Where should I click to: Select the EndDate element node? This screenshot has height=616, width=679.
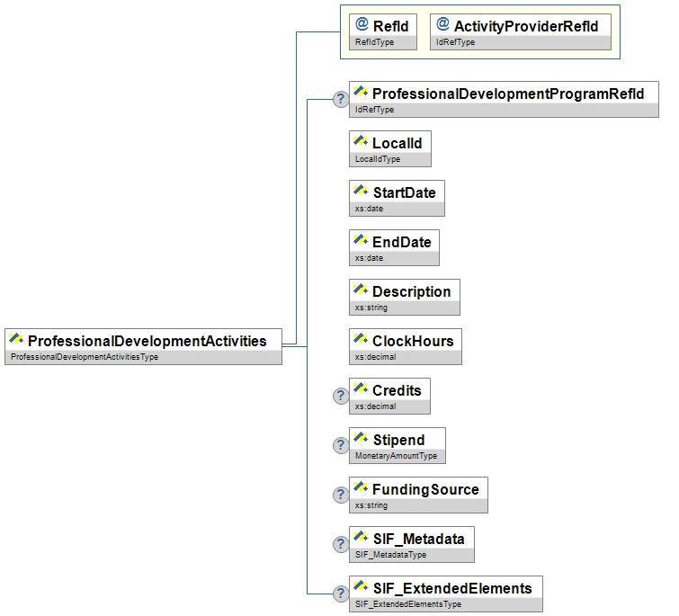401,242
